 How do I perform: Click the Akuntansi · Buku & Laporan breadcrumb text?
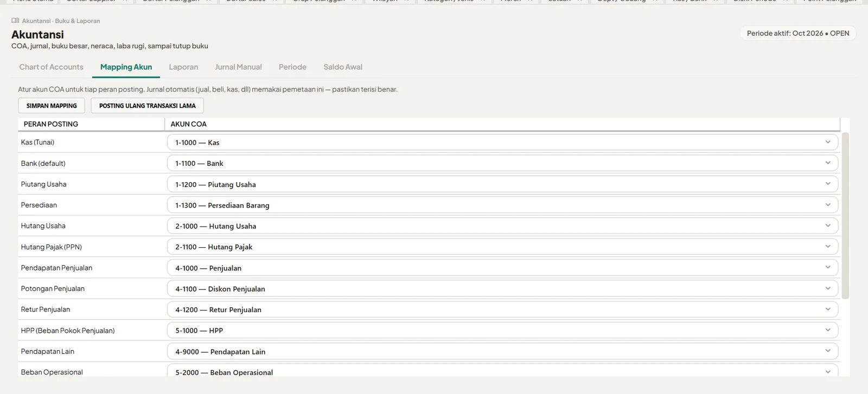(x=61, y=21)
